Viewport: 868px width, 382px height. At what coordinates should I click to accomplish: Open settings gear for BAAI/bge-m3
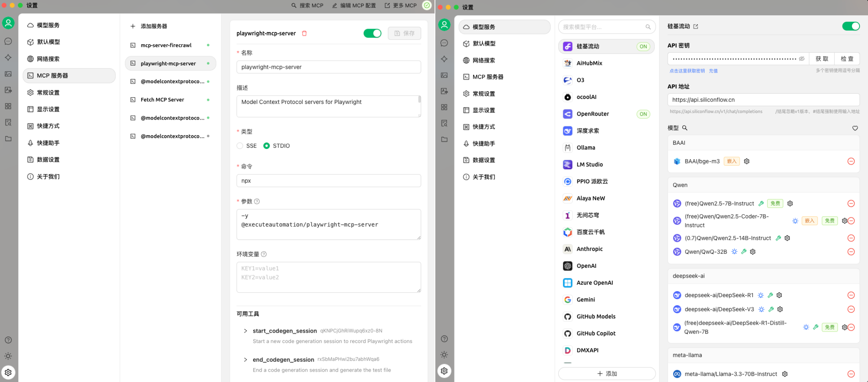747,161
